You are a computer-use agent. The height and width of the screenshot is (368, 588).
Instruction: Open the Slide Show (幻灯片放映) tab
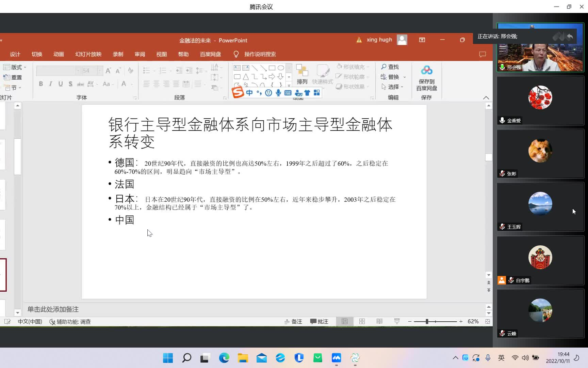point(88,54)
